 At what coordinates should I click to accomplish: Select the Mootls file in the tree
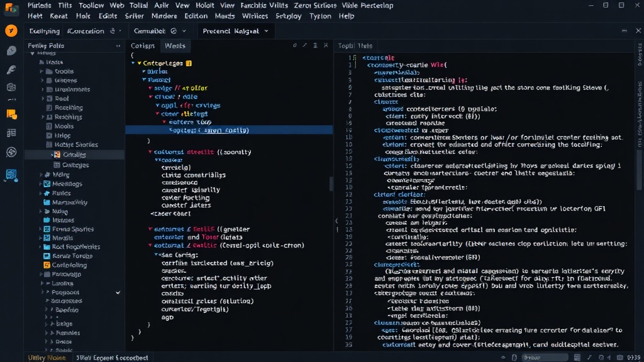click(64, 126)
